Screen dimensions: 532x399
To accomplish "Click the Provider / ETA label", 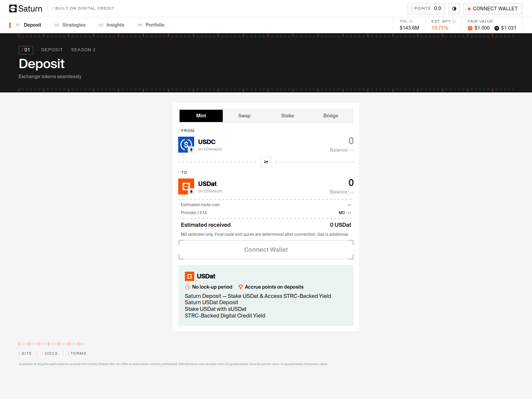I will pyautogui.click(x=194, y=213).
